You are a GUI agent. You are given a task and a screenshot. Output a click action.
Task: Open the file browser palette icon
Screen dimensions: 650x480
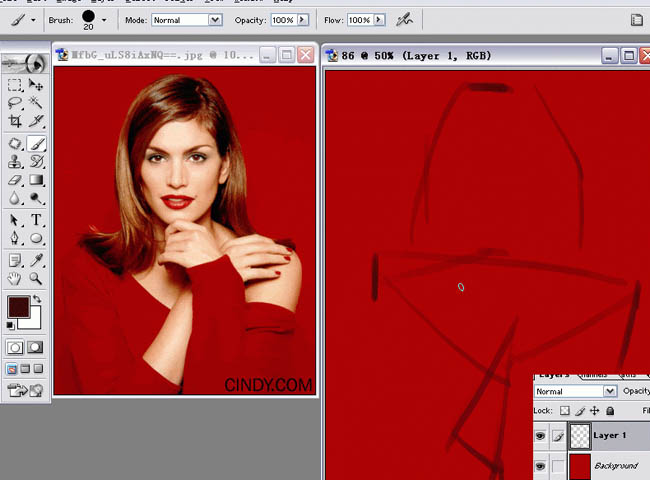click(637, 20)
